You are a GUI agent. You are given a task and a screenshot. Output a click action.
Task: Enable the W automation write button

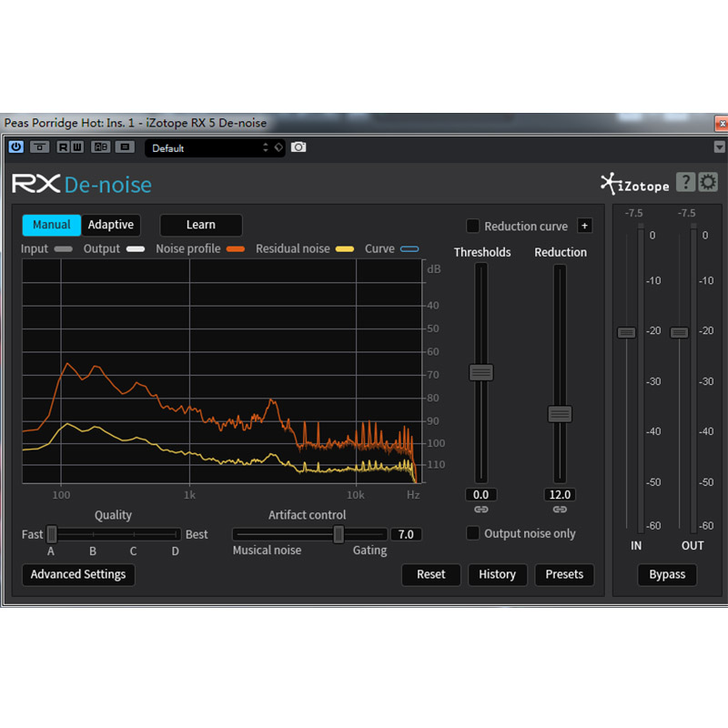(x=77, y=147)
